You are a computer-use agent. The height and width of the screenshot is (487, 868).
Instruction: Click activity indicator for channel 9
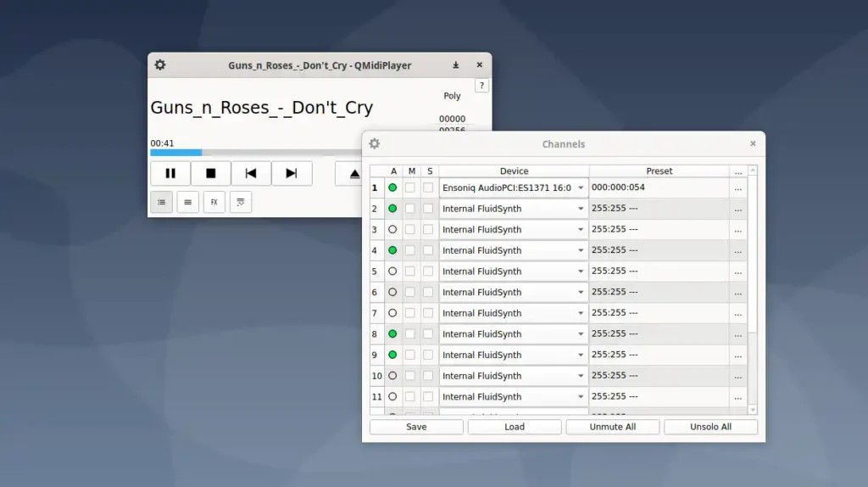tap(392, 355)
